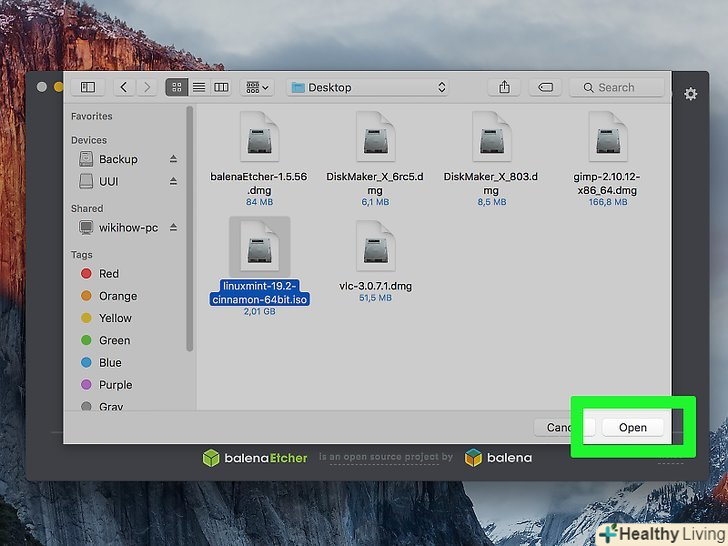Viewport: 728px width, 546px height.
Task: Switch to list view mode
Action: coord(199,87)
